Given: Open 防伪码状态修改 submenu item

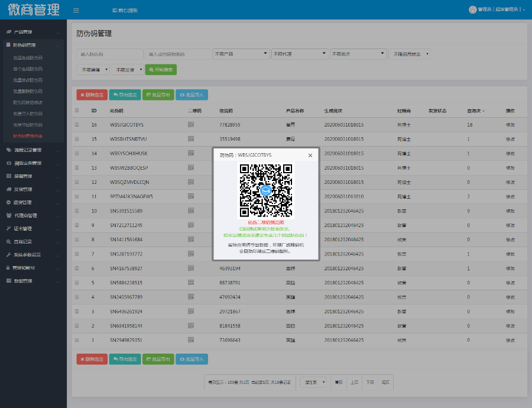Looking at the screenshot, I should (28, 102).
